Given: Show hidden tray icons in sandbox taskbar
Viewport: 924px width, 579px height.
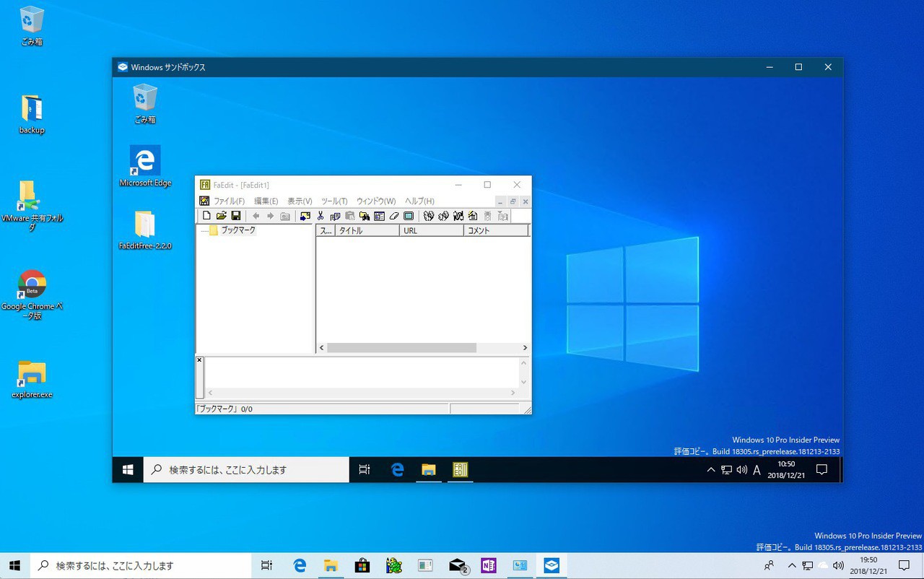Looking at the screenshot, I should pos(710,470).
